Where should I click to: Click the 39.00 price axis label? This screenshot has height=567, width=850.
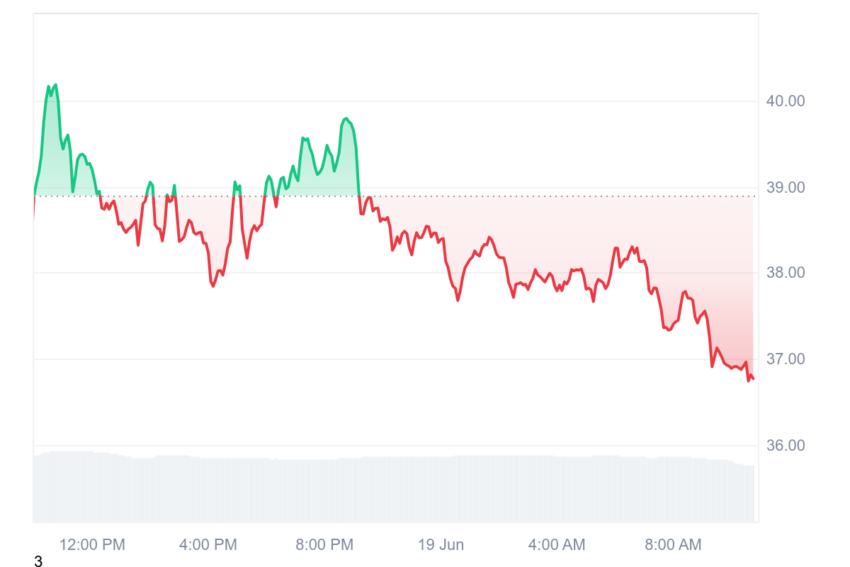click(x=785, y=188)
